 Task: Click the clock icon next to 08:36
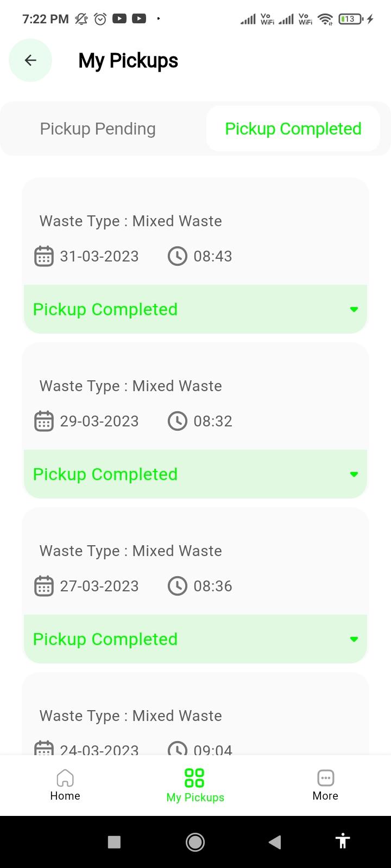[178, 586]
